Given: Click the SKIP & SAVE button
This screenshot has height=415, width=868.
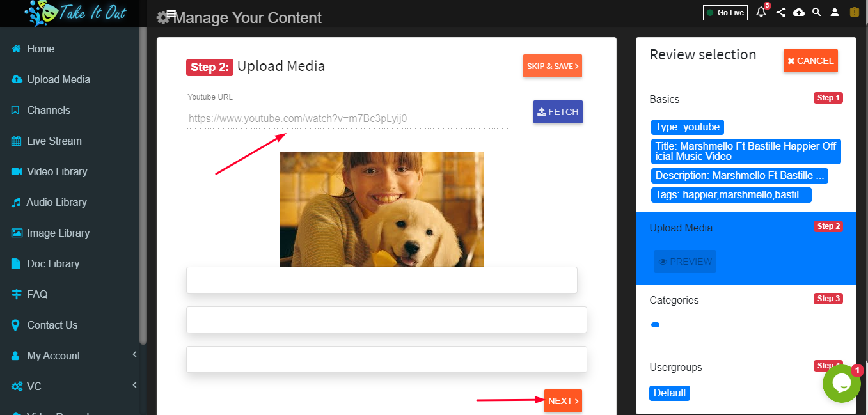Looking at the screenshot, I should click(553, 66).
